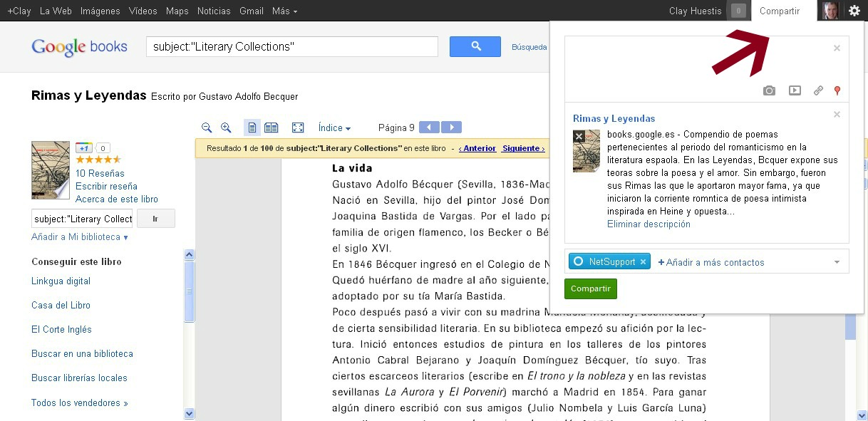868x421 pixels.
Task: Add location with the pin icon
Action: [x=837, y=90]
